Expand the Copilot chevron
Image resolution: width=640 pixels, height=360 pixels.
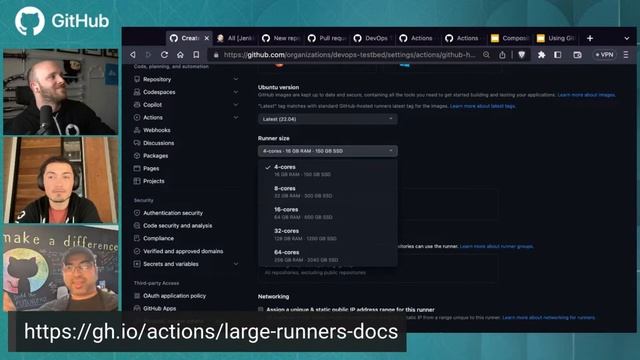click(236, 105)
